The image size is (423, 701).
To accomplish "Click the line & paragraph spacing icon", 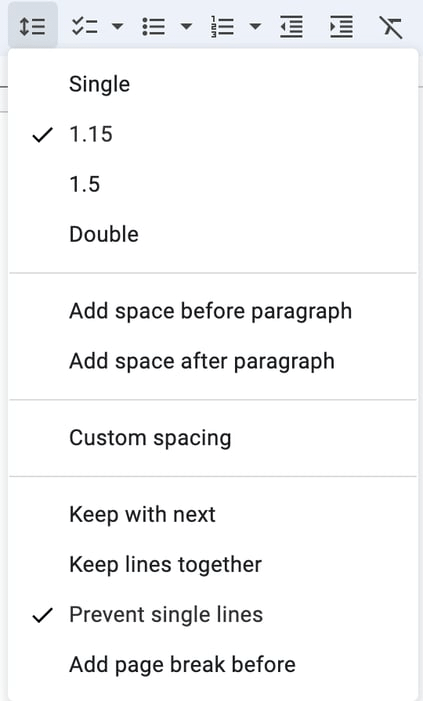I will click(x=32, y=26).
